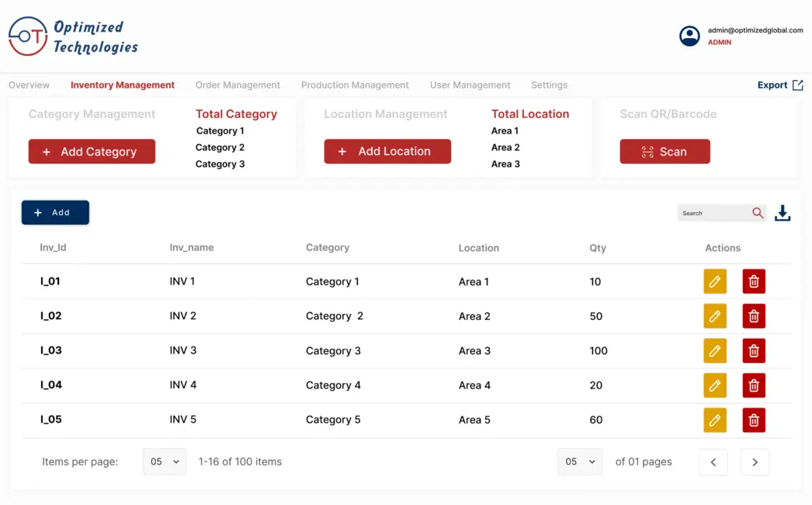812x505 pixels.
Task: Click the '1-16 of 100 items' text
Action: tap(241, 461)
